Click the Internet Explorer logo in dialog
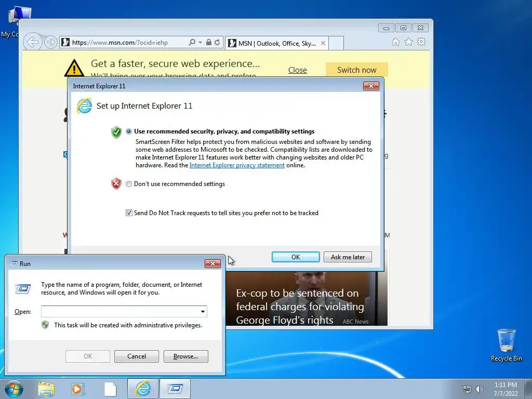The image size is (532, 399). pos(84,105)
